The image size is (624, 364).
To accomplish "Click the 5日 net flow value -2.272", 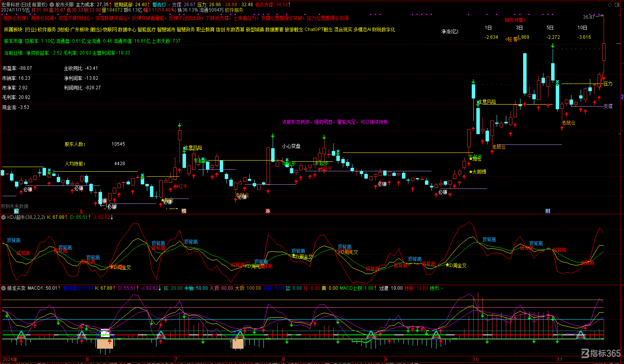I will tap(553, 37).
